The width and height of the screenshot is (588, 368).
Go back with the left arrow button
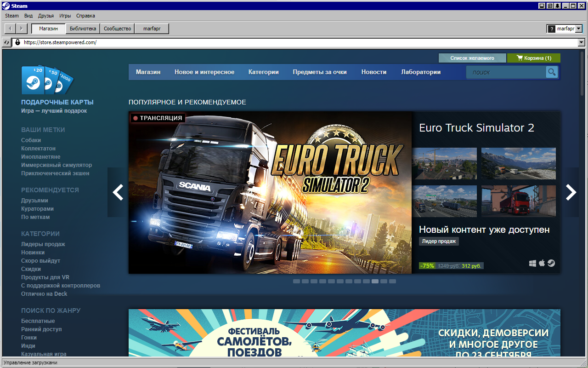[10, 29]
